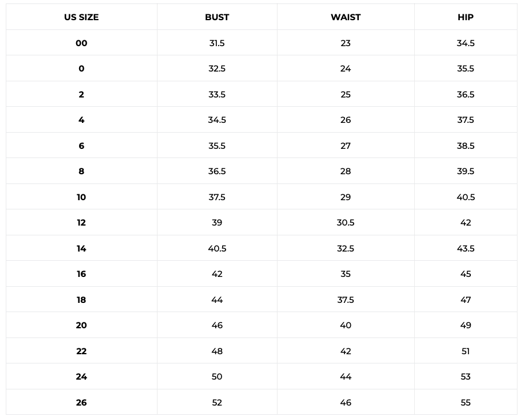Select the size 0 row label
The width and height of the screenshot is (525, 420).
click(81, 69)
